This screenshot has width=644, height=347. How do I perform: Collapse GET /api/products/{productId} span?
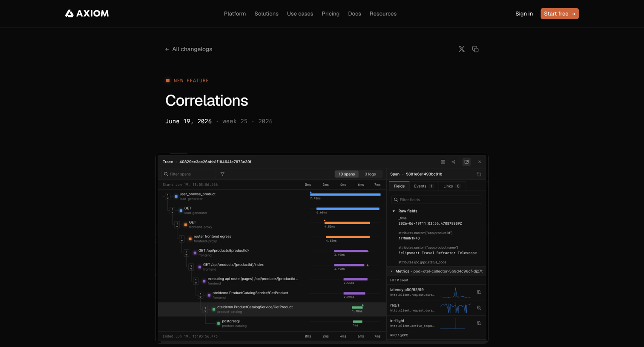[x=187, y=253]
